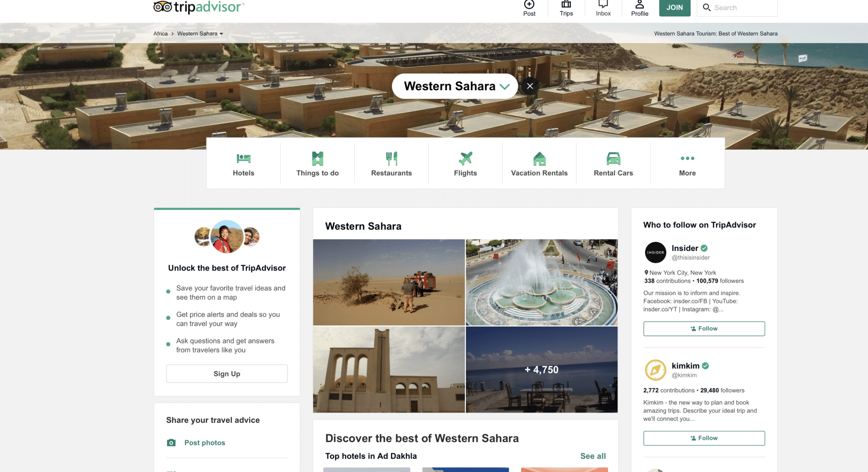Open the Western Sahara breadcrumb dropdown arrow
The image size is (868, 472).
pos(221,34)
